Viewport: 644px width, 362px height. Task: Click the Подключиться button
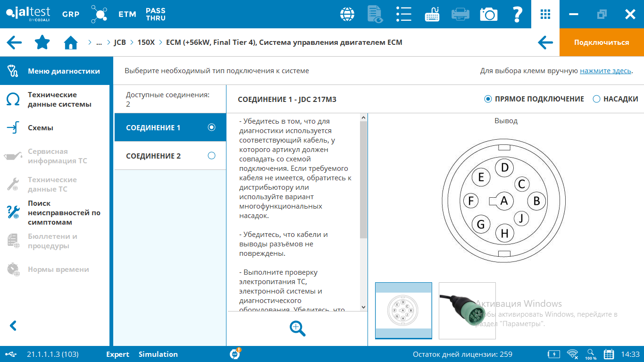(602, 42)
